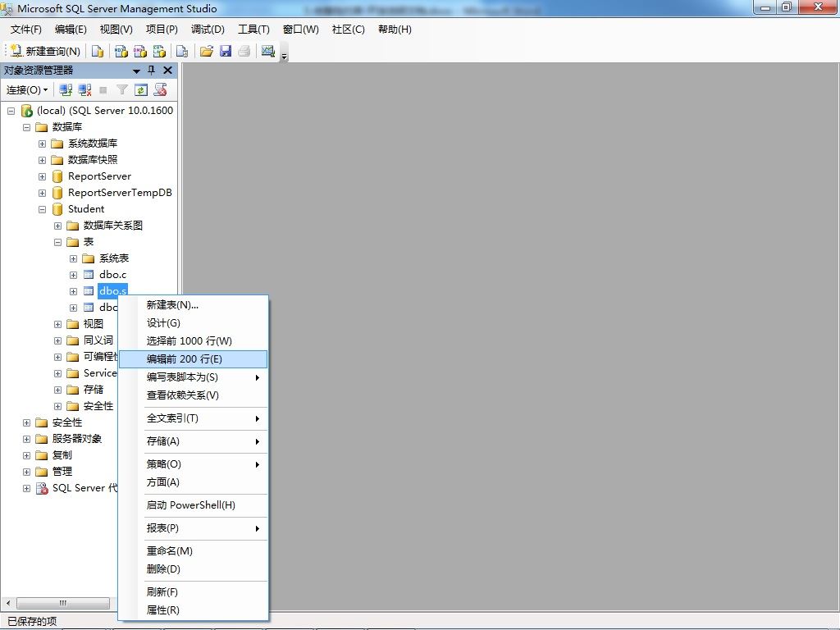
Task: Click the dbo.s table icon
Action: (x=89, y=291)
